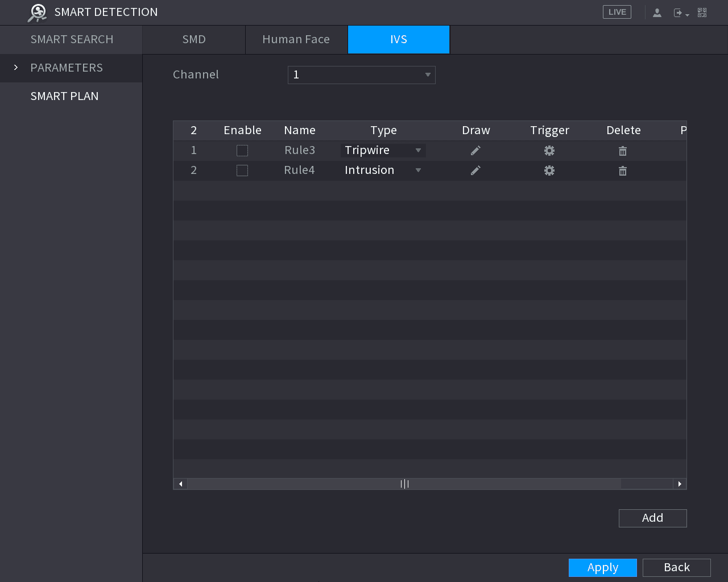Open the Tripwire type dropdown for Rule3
The height and width of the screenshot is (582, 728).
[x=383, y=151]
